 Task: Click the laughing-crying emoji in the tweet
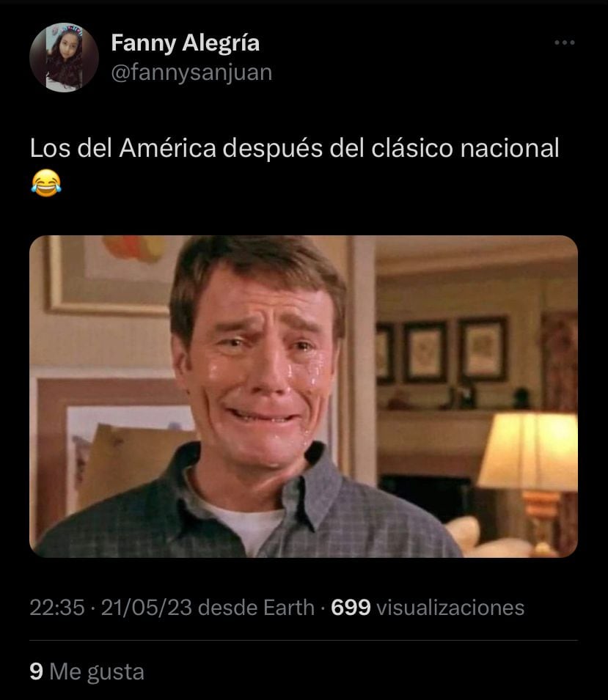click(46, 183)
